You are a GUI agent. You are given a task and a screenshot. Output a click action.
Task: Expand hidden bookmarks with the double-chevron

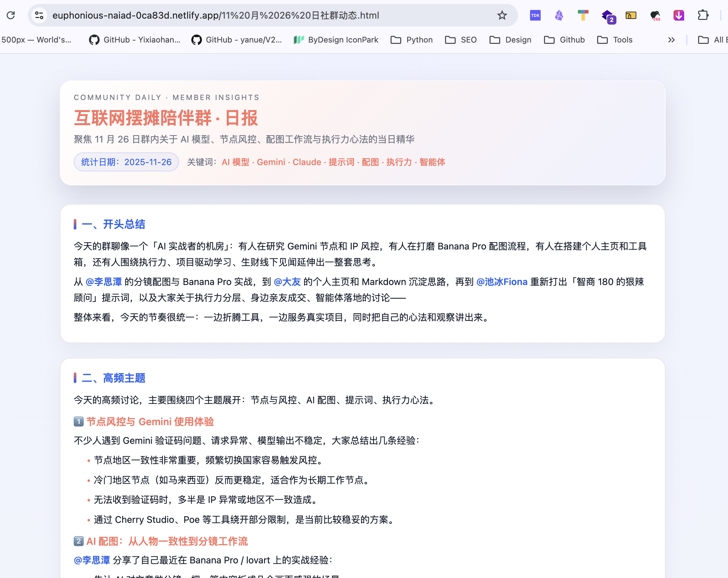point(671,40)
